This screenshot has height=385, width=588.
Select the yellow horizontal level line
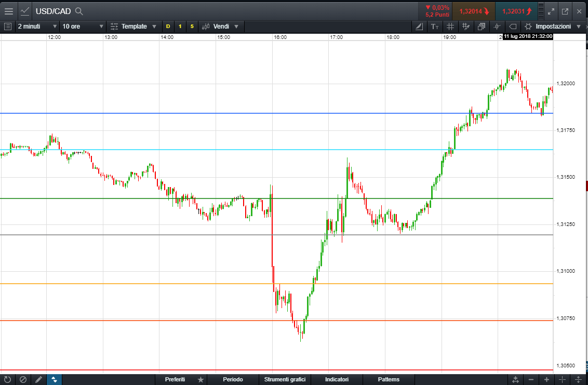tap(276, 283)
